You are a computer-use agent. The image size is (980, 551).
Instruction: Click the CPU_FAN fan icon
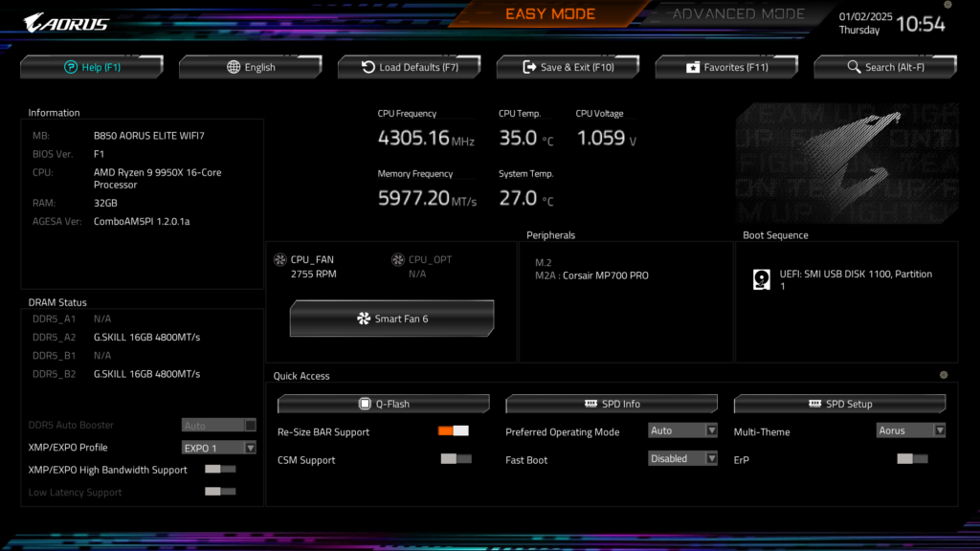point(280,259)
